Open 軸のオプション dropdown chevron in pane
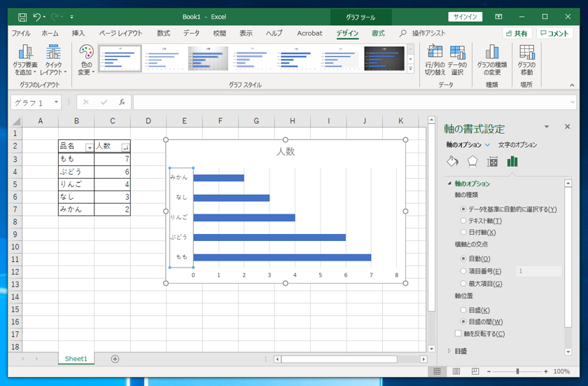This screenshot has width=588, height=386. pyautogui.click(x=487, y=145)
